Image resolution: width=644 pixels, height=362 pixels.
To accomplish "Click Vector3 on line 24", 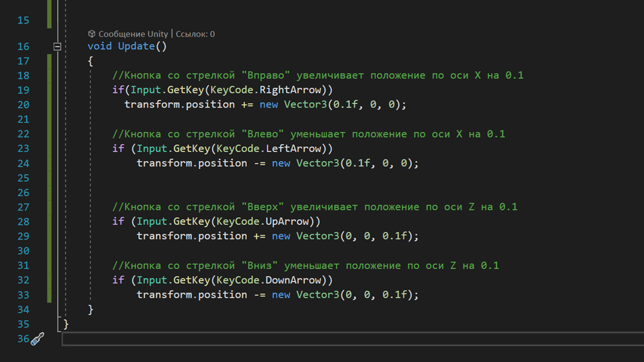I will pyautogui.click(x=317, y=163).
